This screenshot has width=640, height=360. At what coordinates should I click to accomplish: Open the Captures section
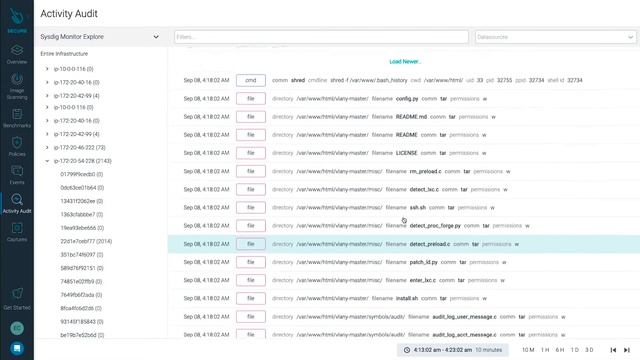click(17, 232)
